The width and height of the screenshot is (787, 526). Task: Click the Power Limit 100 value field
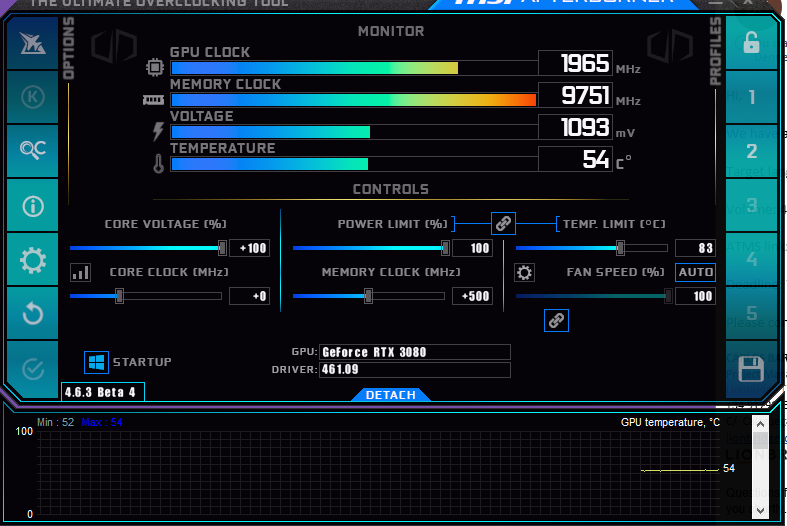click(472, 248)
